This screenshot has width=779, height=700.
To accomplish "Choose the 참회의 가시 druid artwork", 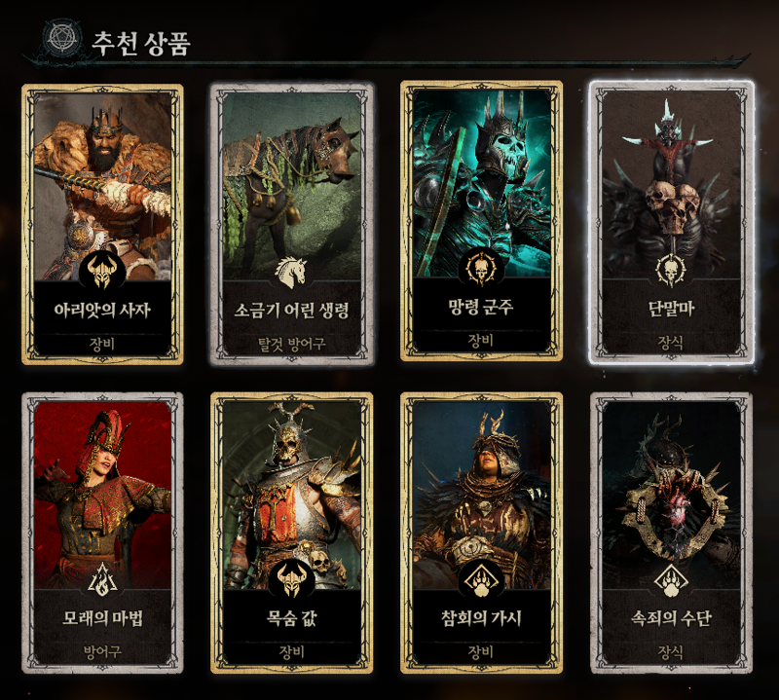I will (x=481, y=496).
